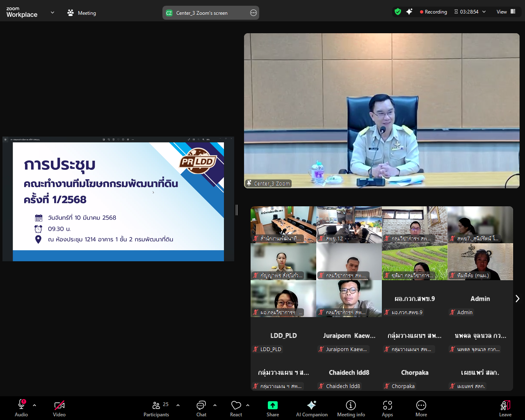The width and height of the screenshot is (525, 420).
Task: Open the Apps panel
Action: [387, 408]
